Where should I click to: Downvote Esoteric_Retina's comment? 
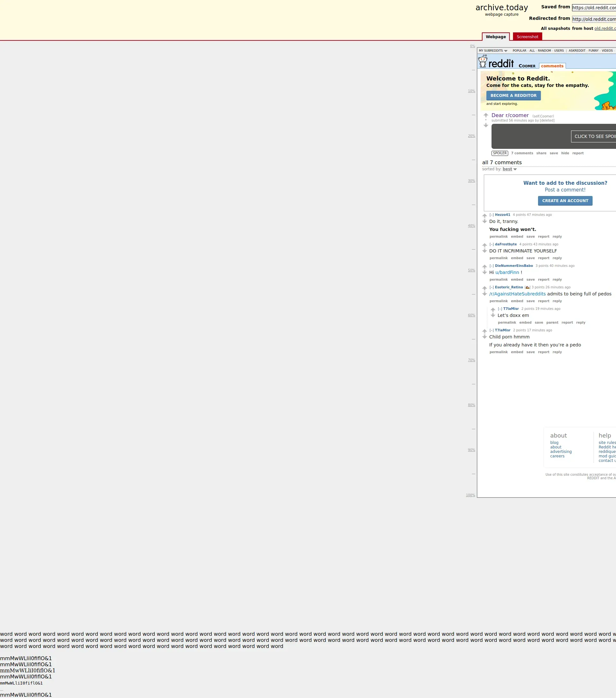pos(484,294)
